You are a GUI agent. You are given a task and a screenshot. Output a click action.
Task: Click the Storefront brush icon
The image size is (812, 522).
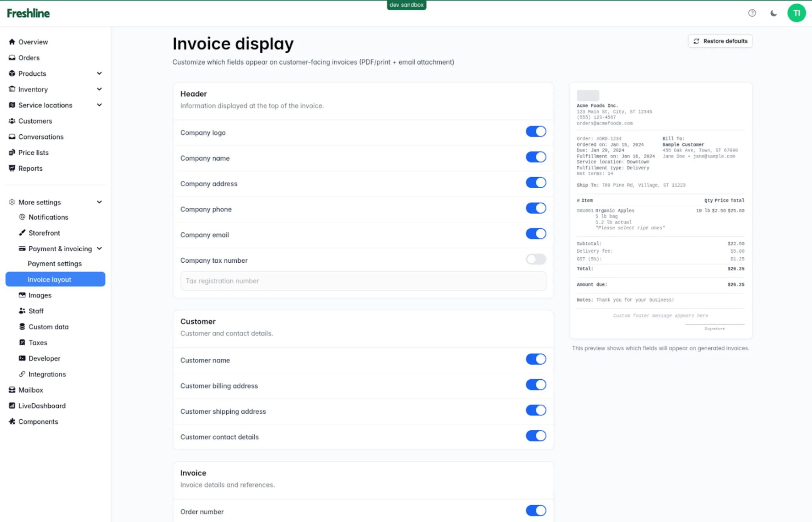(22, 233)
